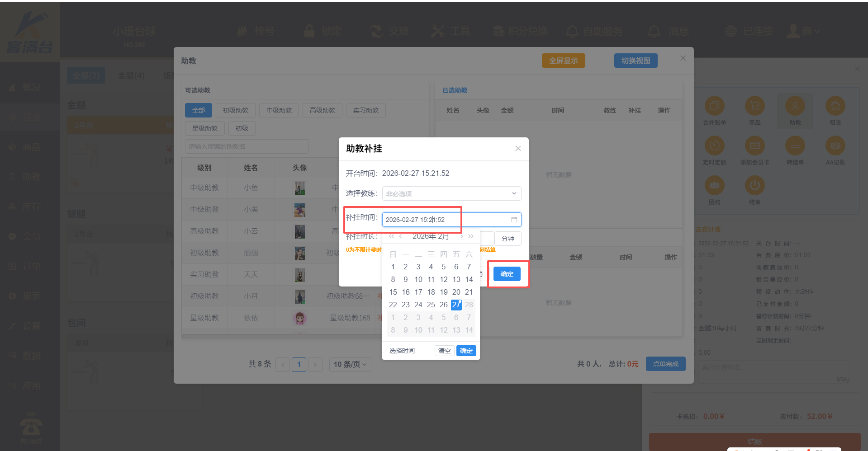Confirm the 助教补挂 dialog with 确定
The height and width of the screenshot is (451, 868).
pos(507,274)
